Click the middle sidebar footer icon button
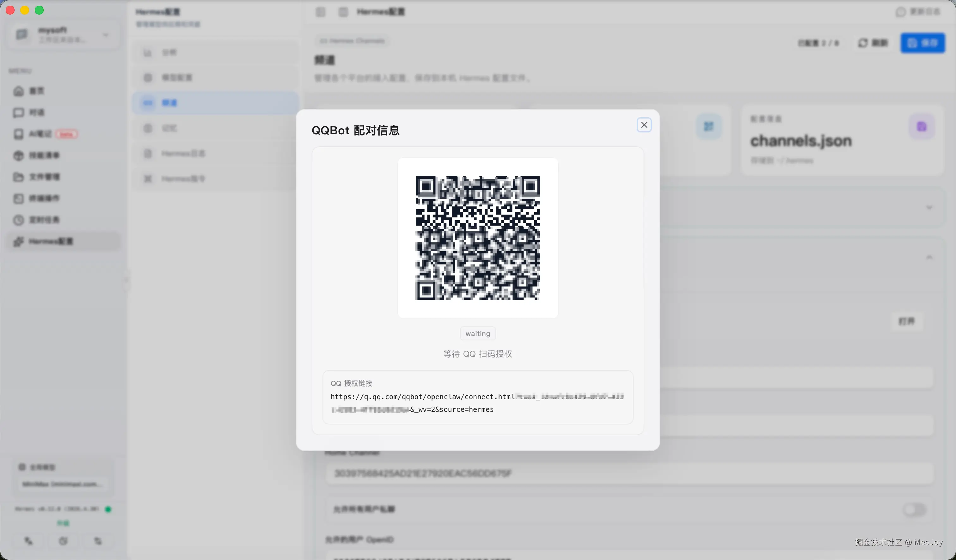This screenshot has height=560, width=956. 63,541
